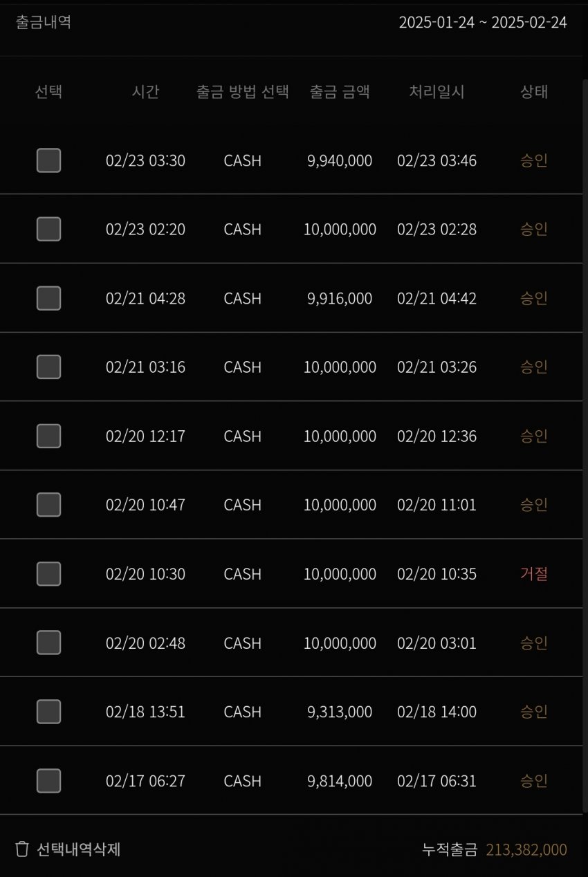Tick the checkbox for 02/21 03:16 row
This screenshot has width=588, height=877.
point(48,367)
